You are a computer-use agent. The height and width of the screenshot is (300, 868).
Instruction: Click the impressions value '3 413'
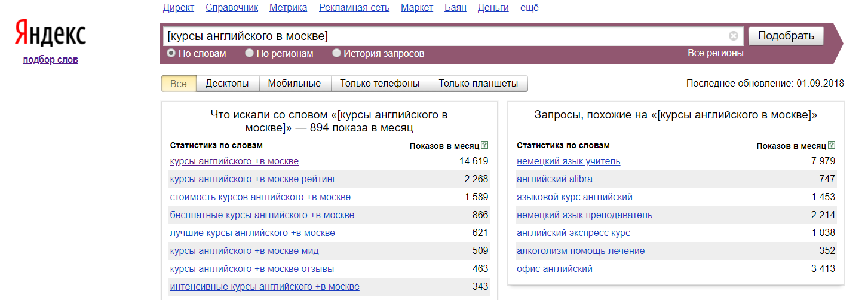point(823,269)
